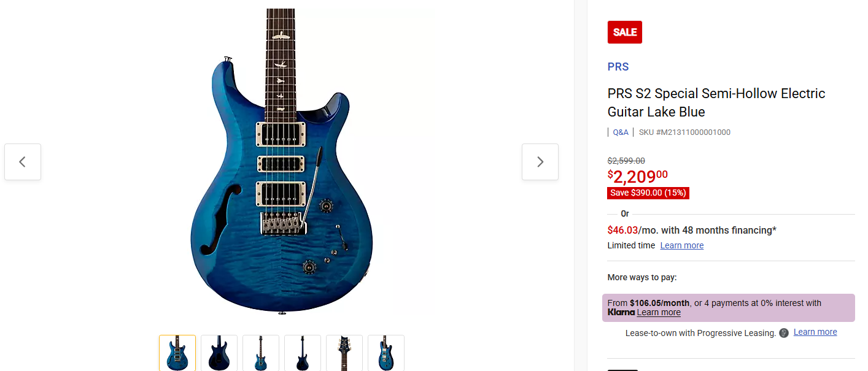The image size is (868, 371).
Task: Click the red SALE badge
Action: [x=625, y=32]
